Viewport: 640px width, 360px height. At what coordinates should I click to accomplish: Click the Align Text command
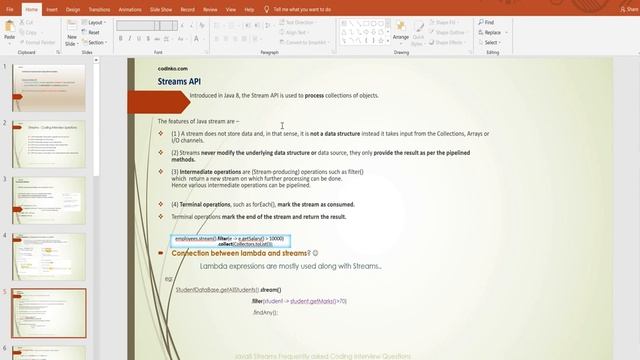pyautogui.click(x=293, y=32)
